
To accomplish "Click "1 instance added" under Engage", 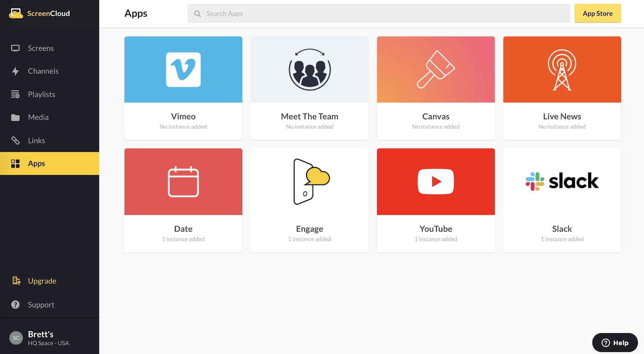I will point(310,239).
